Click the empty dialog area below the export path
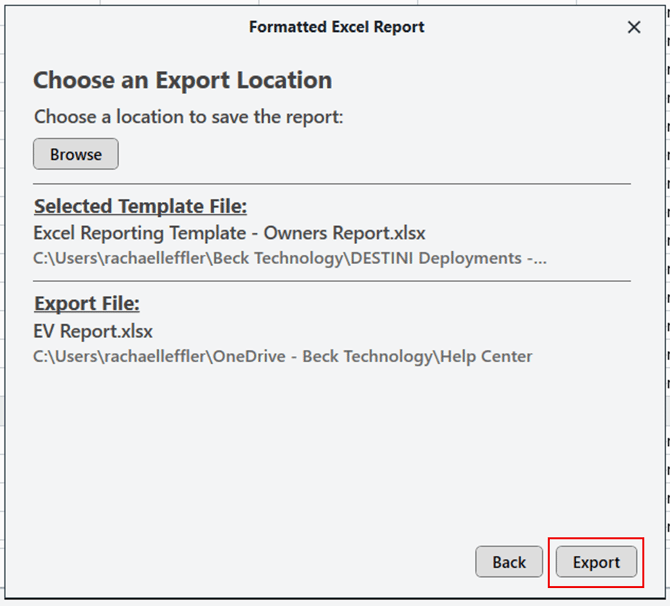Screen dimensions: 670x606 point(332,450)
